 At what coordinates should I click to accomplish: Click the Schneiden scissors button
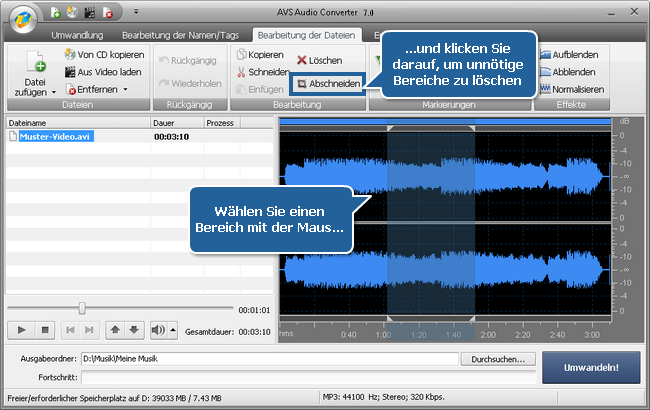(x=262, y=72)
